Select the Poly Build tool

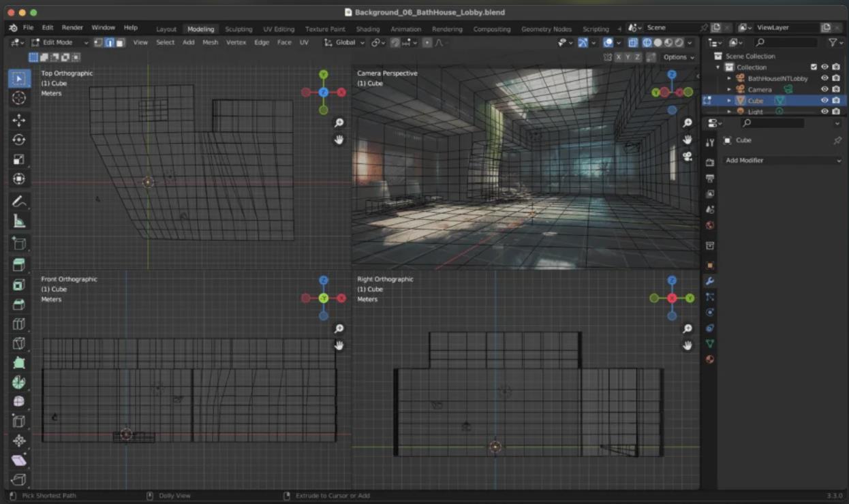19,363
